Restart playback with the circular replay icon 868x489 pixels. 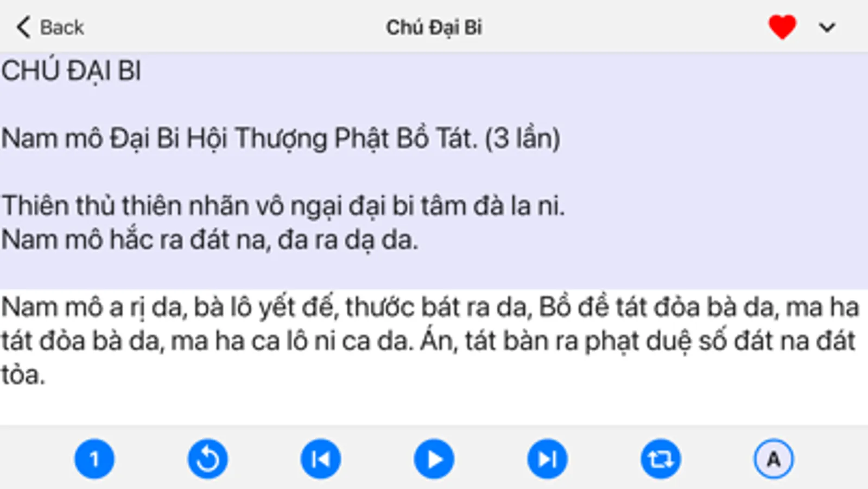pos(208,459)
